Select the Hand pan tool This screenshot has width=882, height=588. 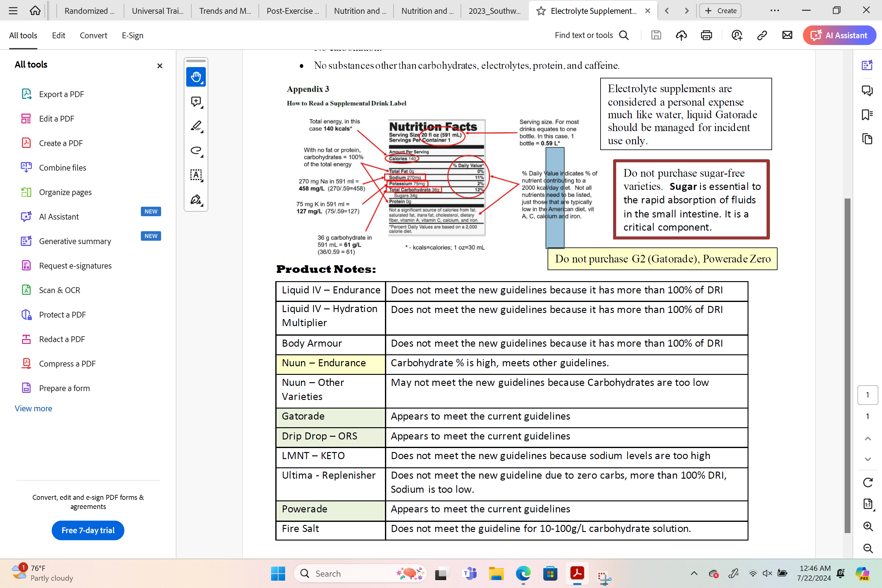pyautogui.click(x=196, y=77)
